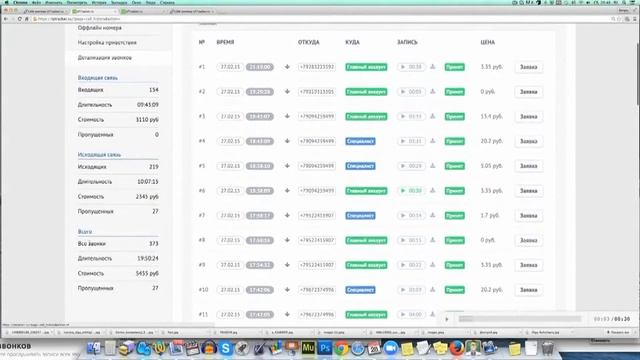Click the 'Заявка' button in row #3
This screenshot has width=640, height=360.
coord(529,116)
